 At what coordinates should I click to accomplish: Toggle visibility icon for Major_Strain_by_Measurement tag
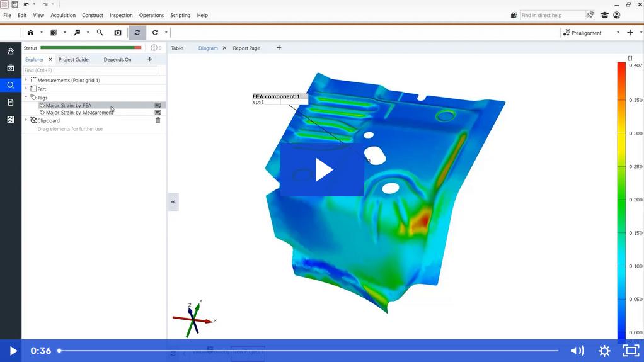158,113
